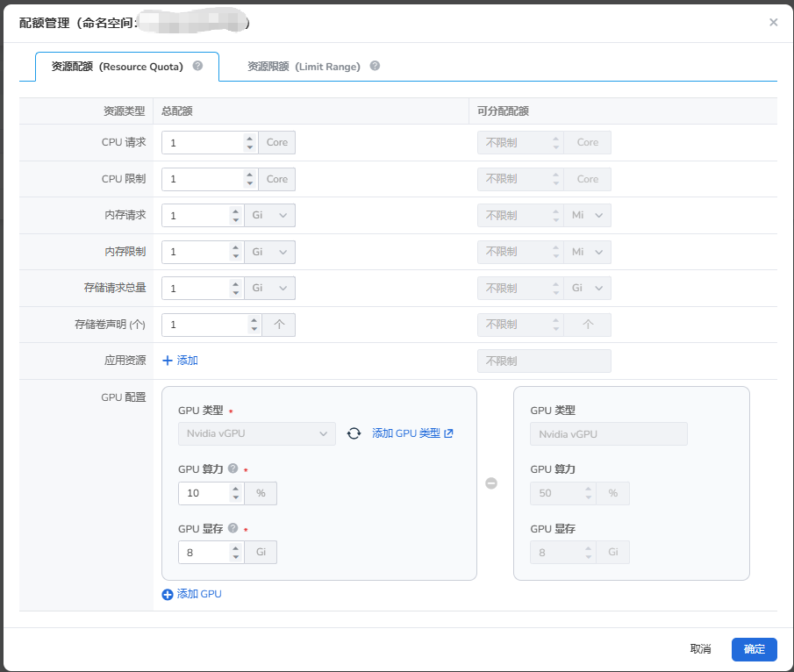Click 添加 to add application resource
The image size is (794, 672).
(x=180, y=361)
